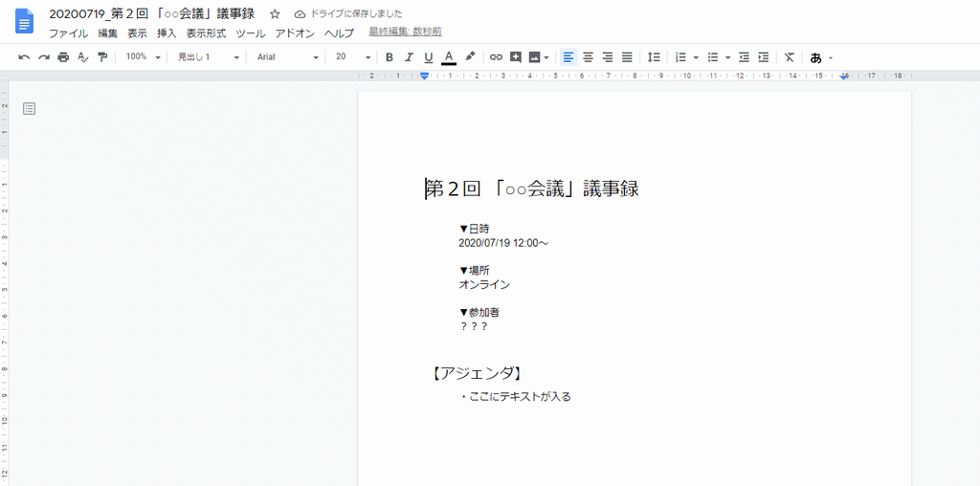Insert a link using the chain icon
Image resolution: width=980 pixels, height=486 pixels.
coord(496,57)
